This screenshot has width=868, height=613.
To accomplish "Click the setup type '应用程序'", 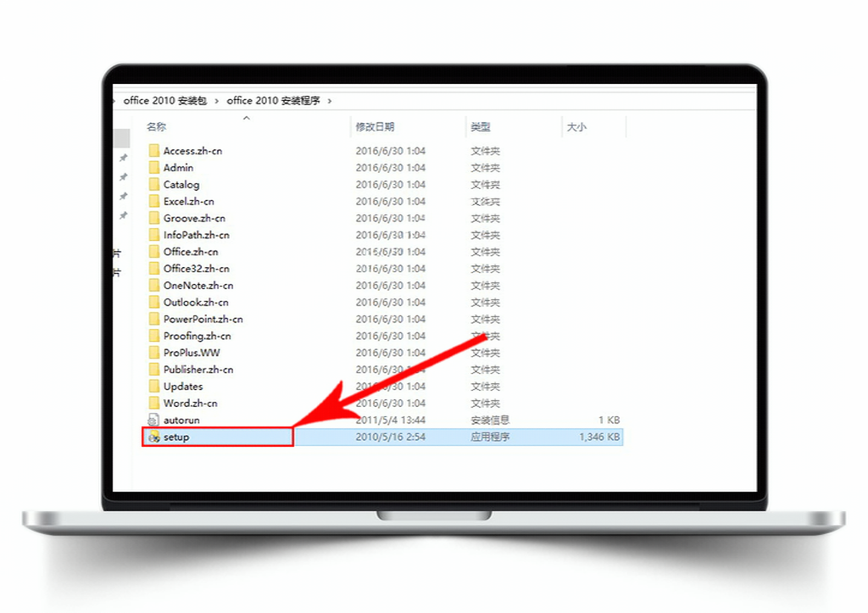I will [x=491, y=437].
